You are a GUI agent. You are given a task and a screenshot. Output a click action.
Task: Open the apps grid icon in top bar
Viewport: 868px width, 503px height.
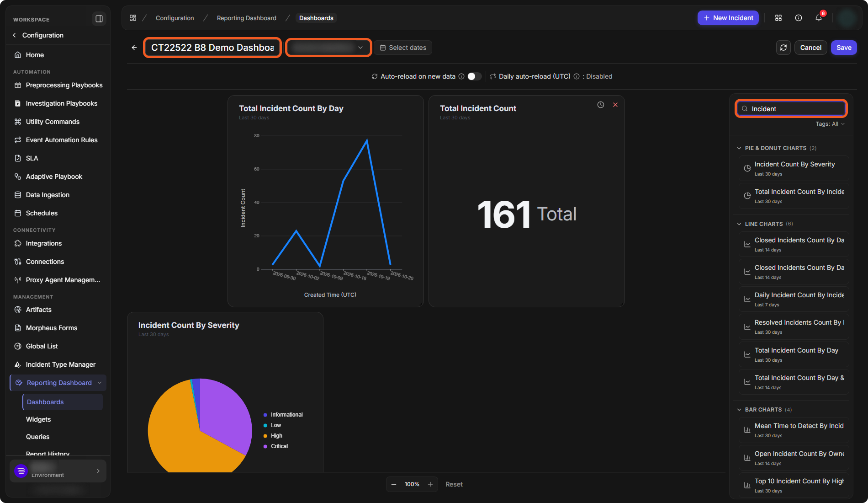[x=778, y=18]
